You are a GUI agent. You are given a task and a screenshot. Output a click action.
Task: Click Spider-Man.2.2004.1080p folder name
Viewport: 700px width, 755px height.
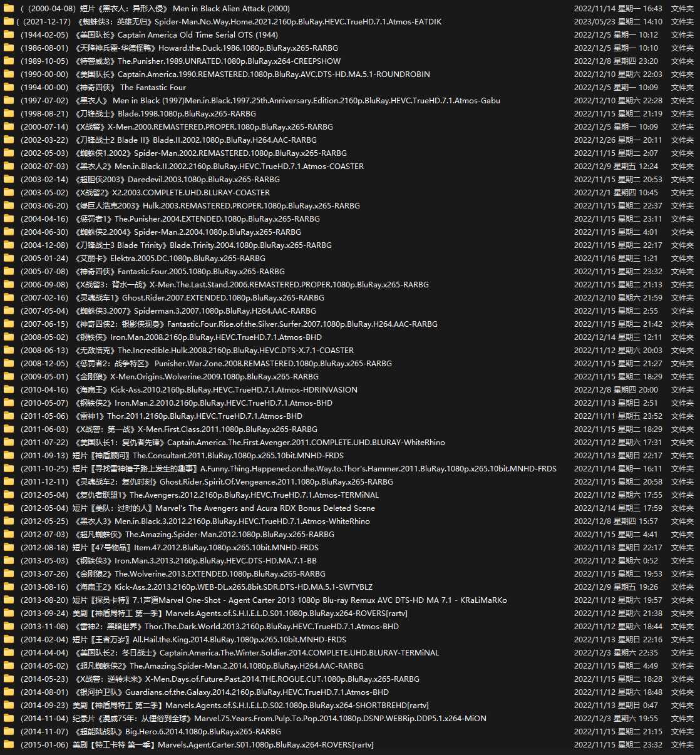tap(160, 232)
